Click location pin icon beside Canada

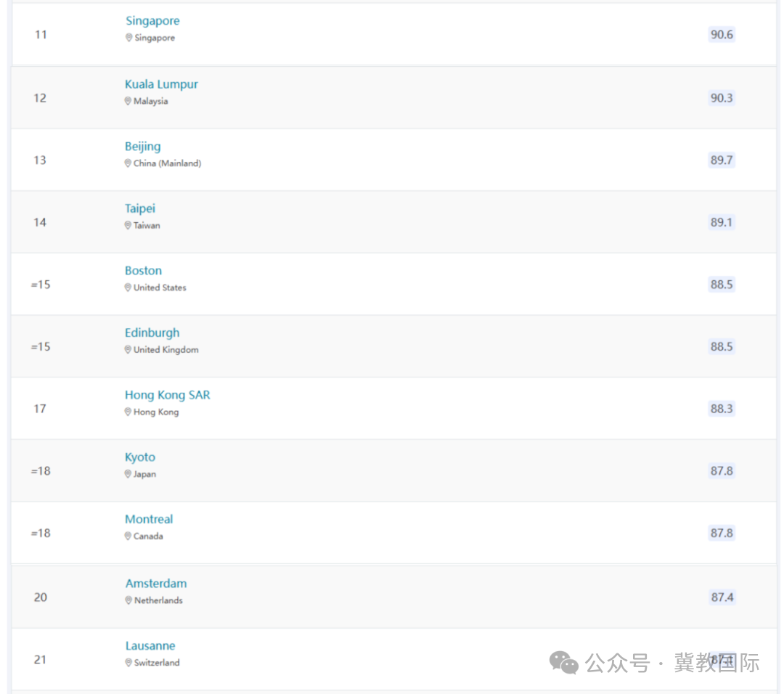pos(128,536)
